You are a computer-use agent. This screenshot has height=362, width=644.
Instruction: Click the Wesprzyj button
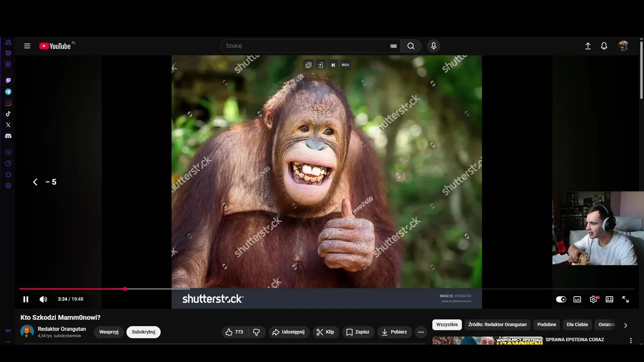[109, 332]
